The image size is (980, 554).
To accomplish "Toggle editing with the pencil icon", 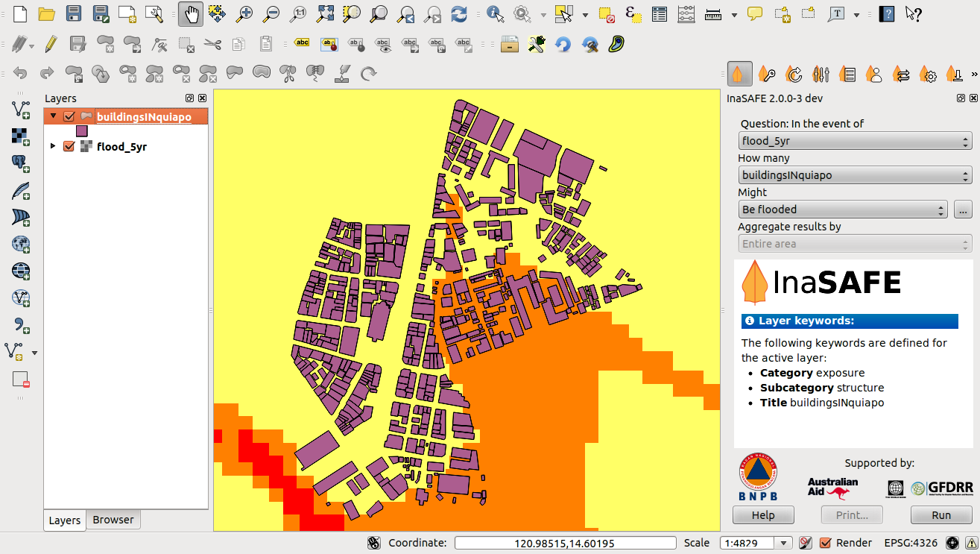I will (51, 44).
